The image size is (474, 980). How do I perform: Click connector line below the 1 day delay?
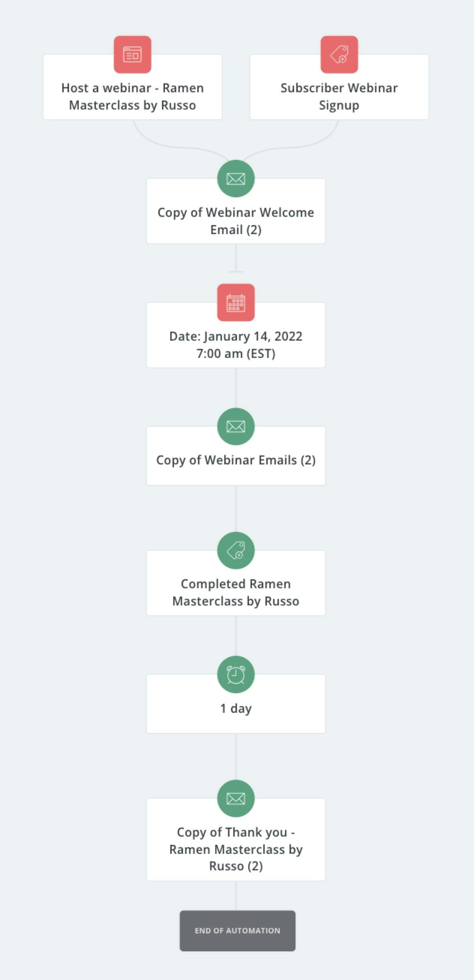tap(236, 756)
